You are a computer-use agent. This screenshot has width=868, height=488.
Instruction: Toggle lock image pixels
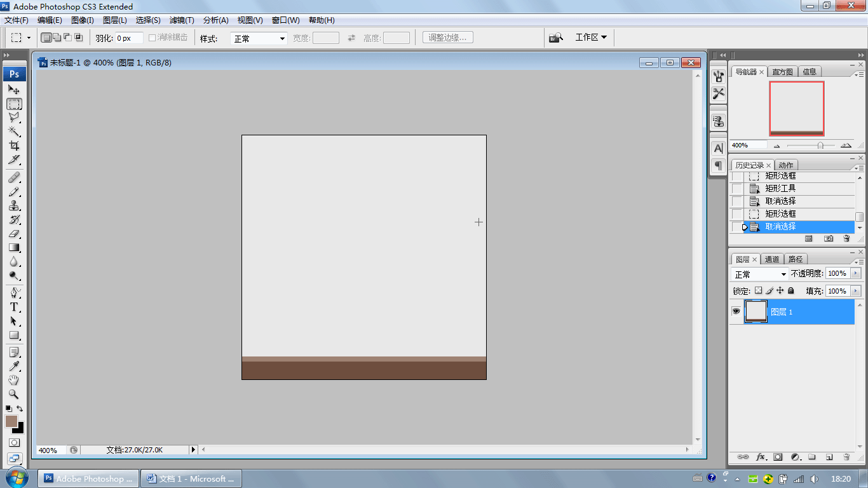click(x=770, y=290)
